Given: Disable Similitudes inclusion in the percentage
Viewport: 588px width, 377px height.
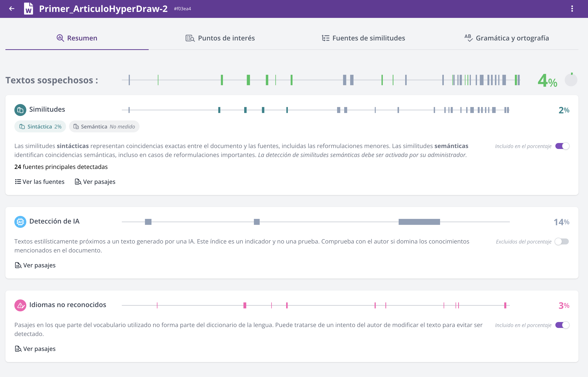Looking at the screenshot, I should click(562, 146).
